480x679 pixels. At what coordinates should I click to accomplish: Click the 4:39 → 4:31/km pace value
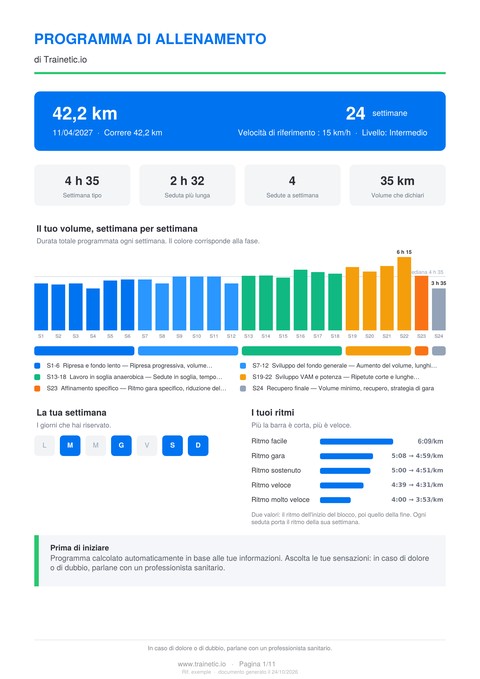(417, 485)
